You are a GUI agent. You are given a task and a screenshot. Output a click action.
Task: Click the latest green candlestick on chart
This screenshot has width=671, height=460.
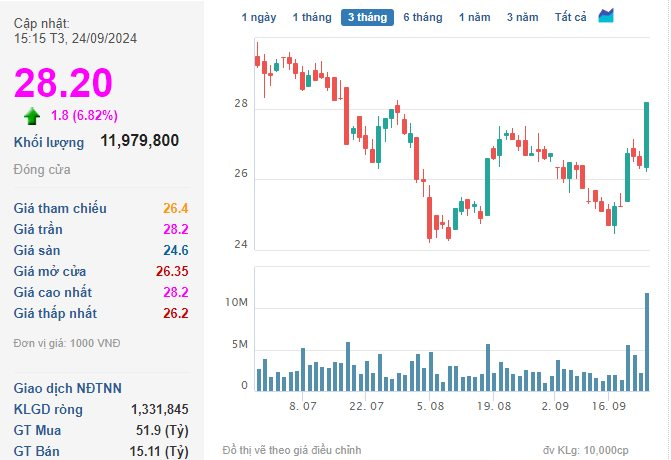(x=647, y=134)
